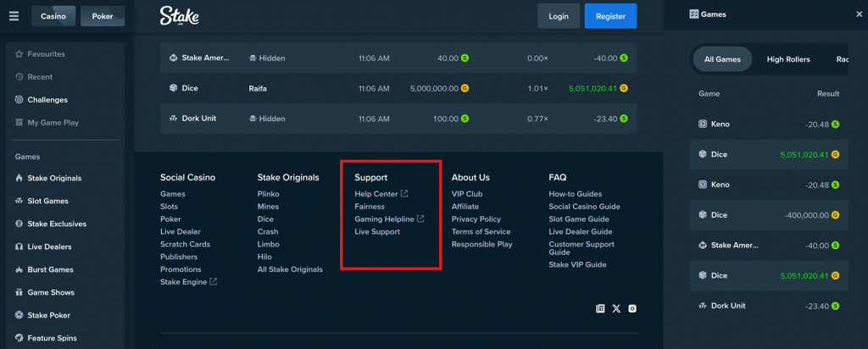Screen dimensions: 868x349
Task: Click the Slot Games icon in sidebar
Action: pyautogui.click(x=19, y=202)
